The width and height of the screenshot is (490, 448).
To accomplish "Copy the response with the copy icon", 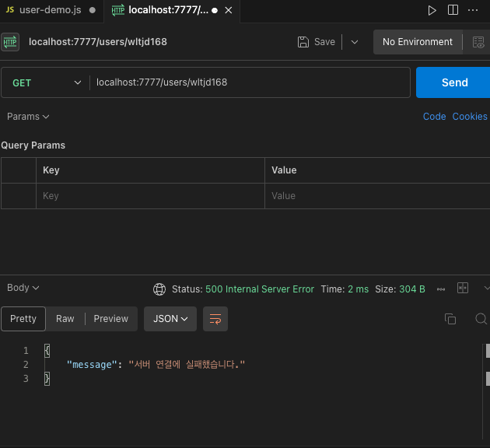I will point(450,319).
